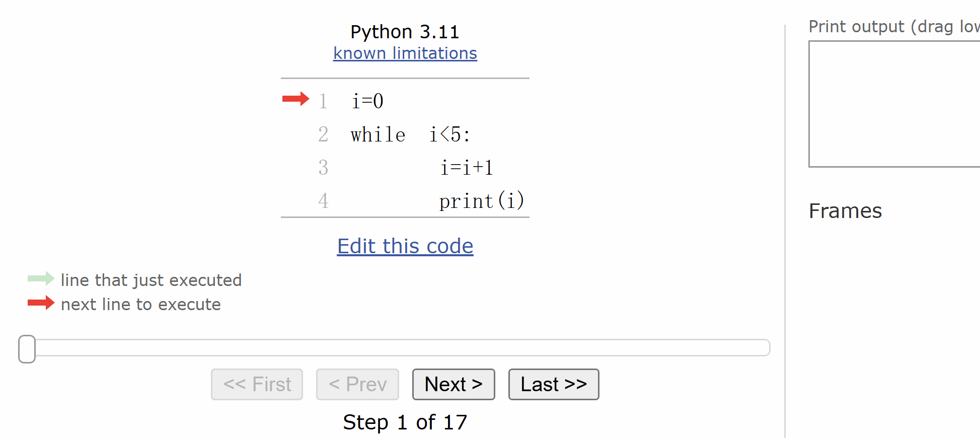Jump back with the First button

point(257,385)
